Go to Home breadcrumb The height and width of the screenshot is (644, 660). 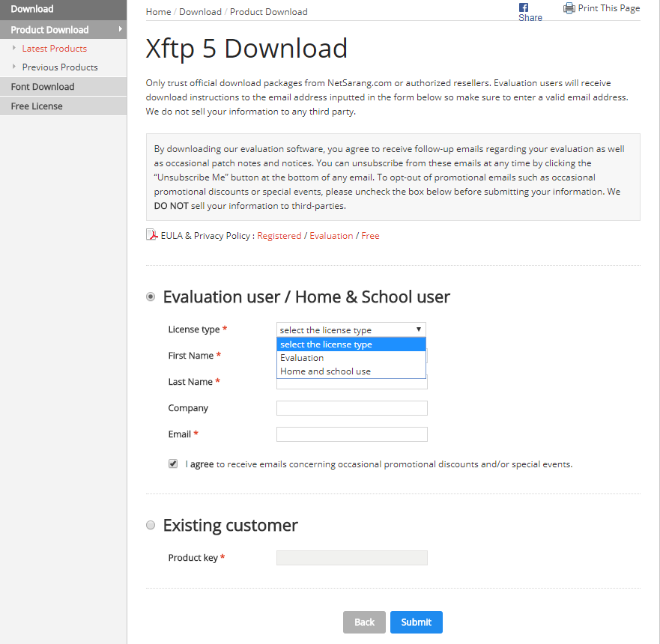[158, 12]
